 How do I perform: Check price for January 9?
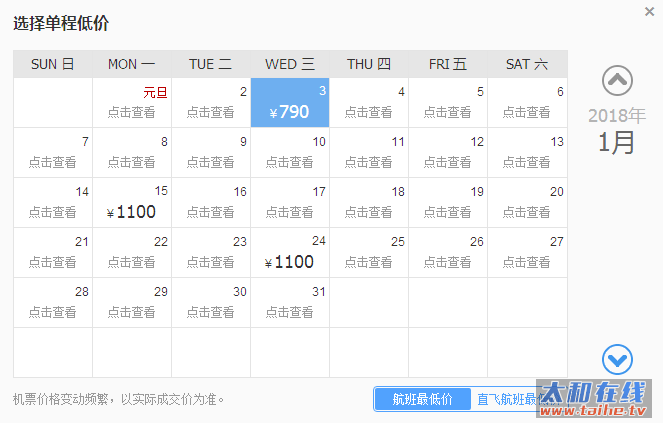click(x=211, y=153)
